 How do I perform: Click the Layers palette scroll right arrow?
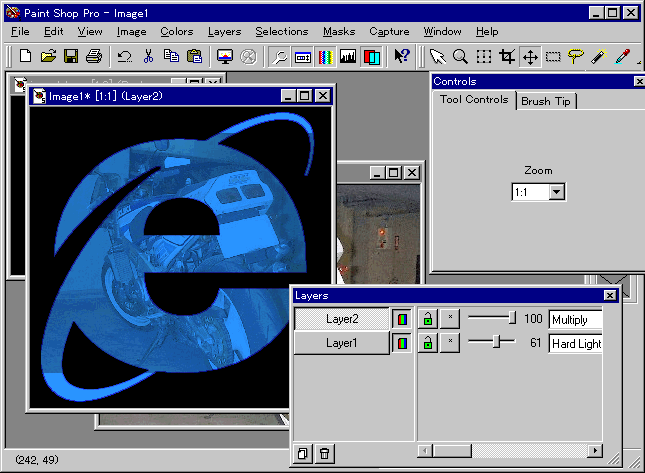pos(595,451)
